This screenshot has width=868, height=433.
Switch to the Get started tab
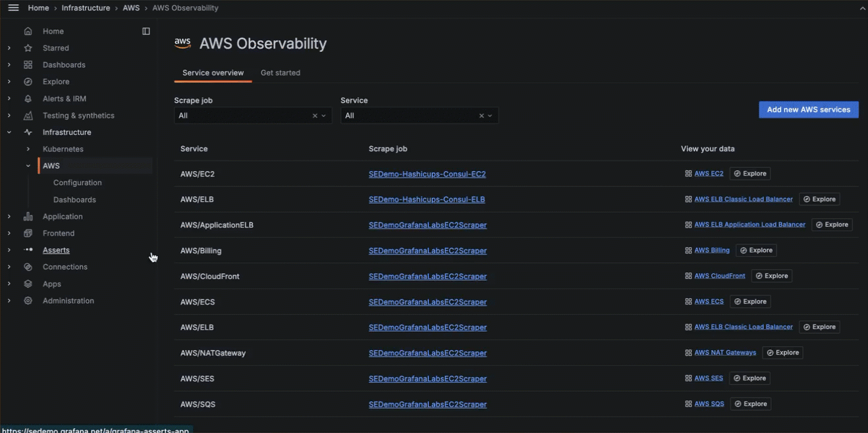[280, 73]
